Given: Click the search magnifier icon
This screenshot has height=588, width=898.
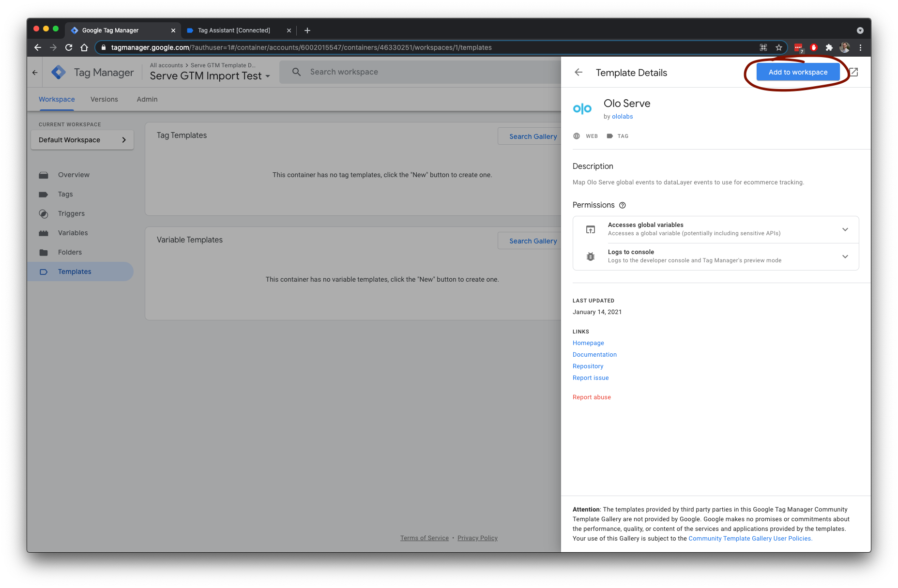Looking at the screenshot, I should (x=297, y=72).
